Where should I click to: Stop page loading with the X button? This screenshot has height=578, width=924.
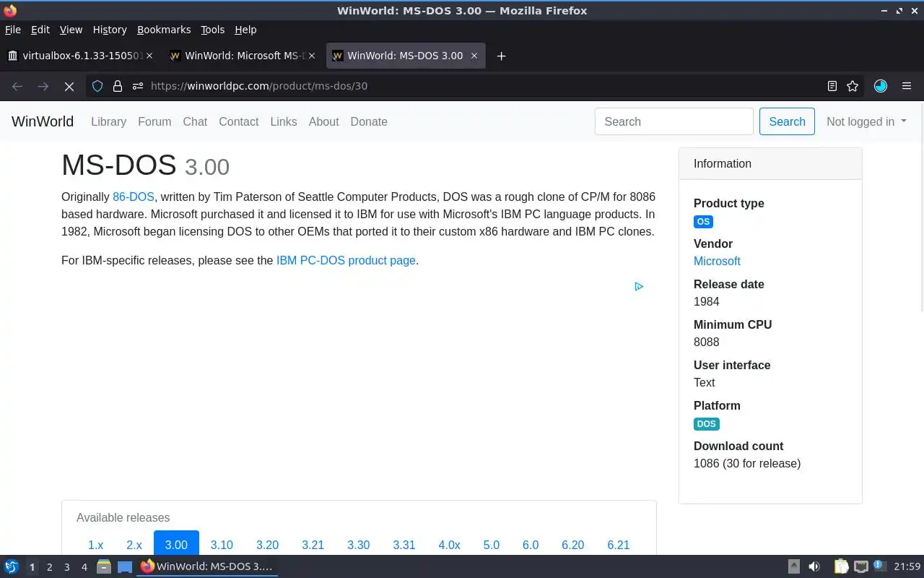coord(69,86)
